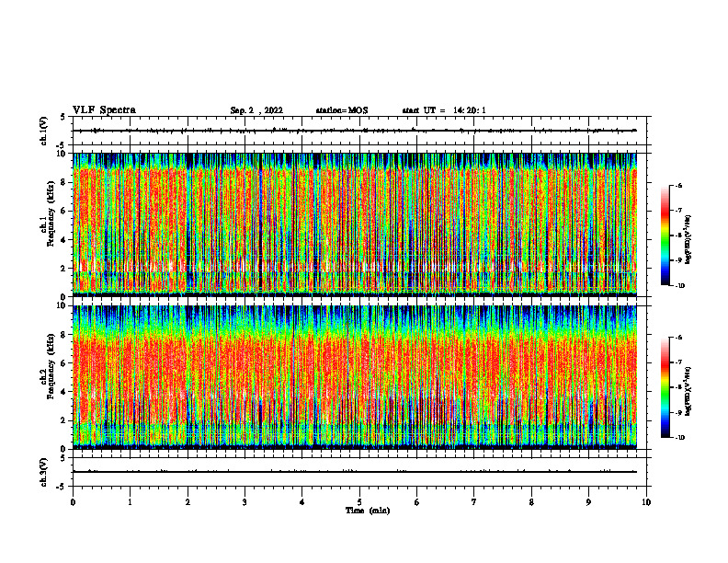Click the time axis end label "10"
728x563 pixels.
646,502
